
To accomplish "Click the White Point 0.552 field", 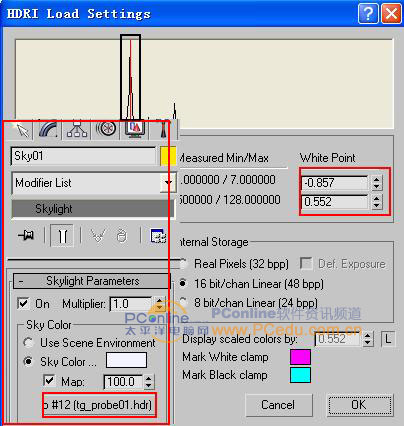I will click(x=335, y=202).
